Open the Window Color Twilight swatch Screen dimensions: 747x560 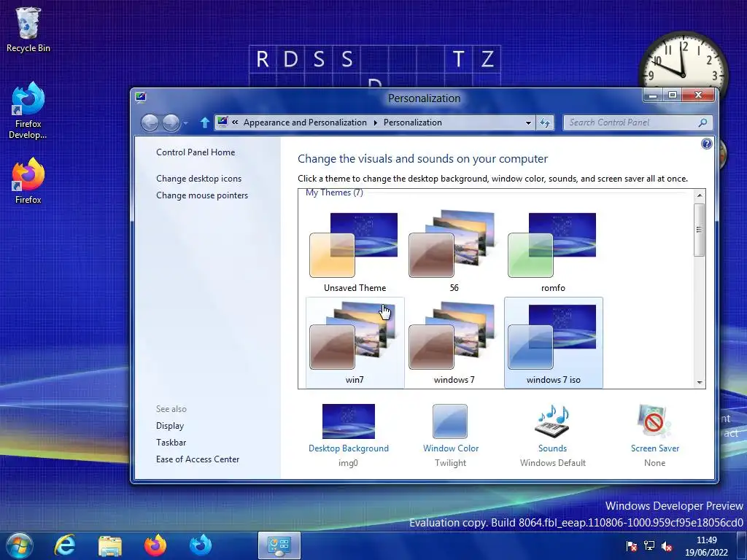tap(450, 421)
